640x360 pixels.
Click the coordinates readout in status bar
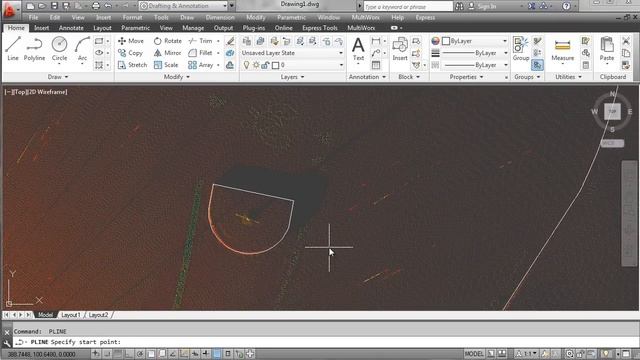[x=41, y=354]
